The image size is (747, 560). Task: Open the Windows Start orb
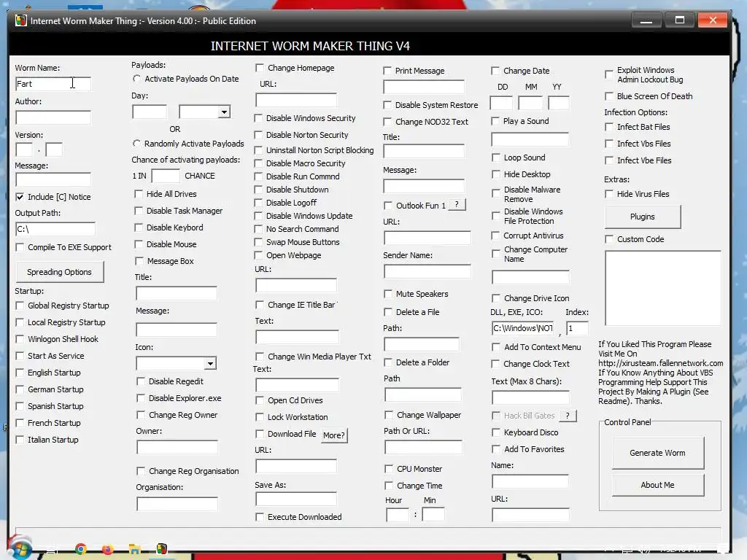point(18,549)
